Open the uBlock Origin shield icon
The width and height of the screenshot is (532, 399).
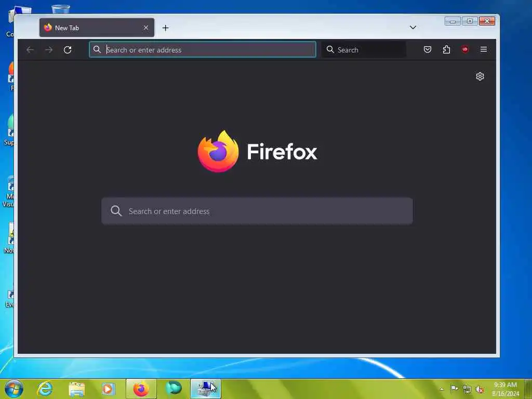[465, 49]
